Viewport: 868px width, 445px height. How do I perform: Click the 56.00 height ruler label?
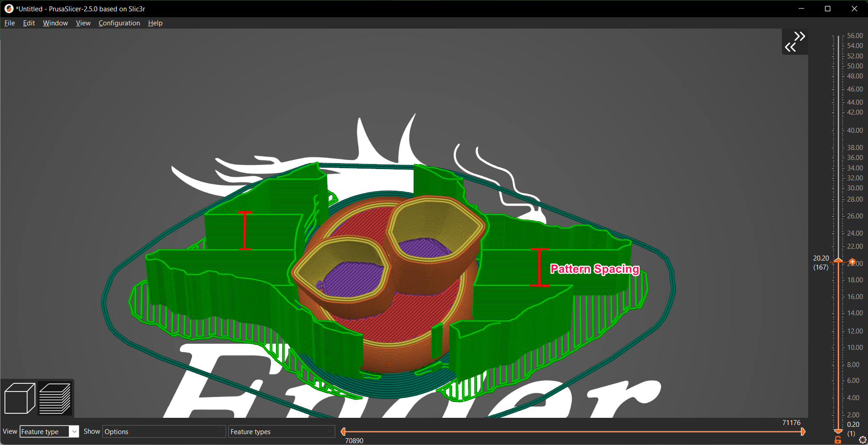pyautogui.click(x=855, y=36)
